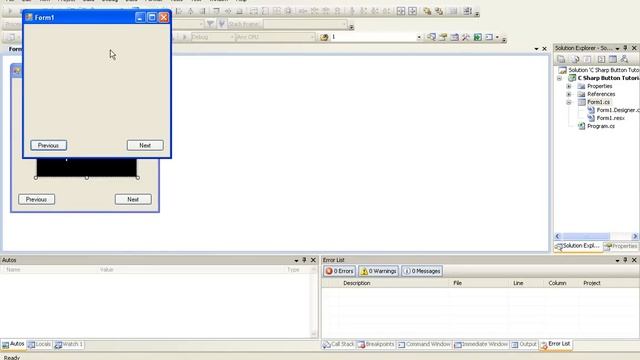Sort the Error List by Description column
This screenshot has width=640, height=360.
click(x=356, y=283)
